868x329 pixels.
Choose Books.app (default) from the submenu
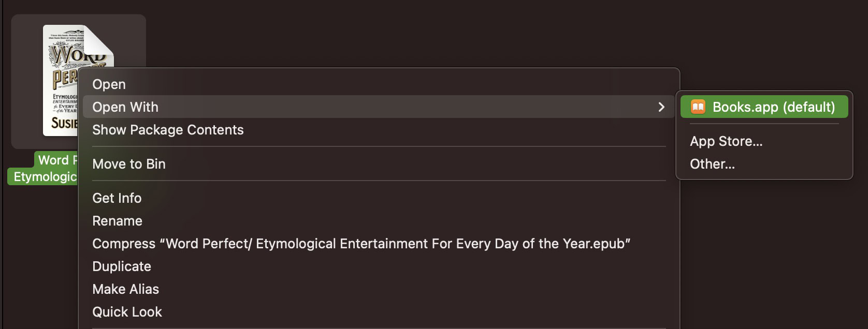764,107
